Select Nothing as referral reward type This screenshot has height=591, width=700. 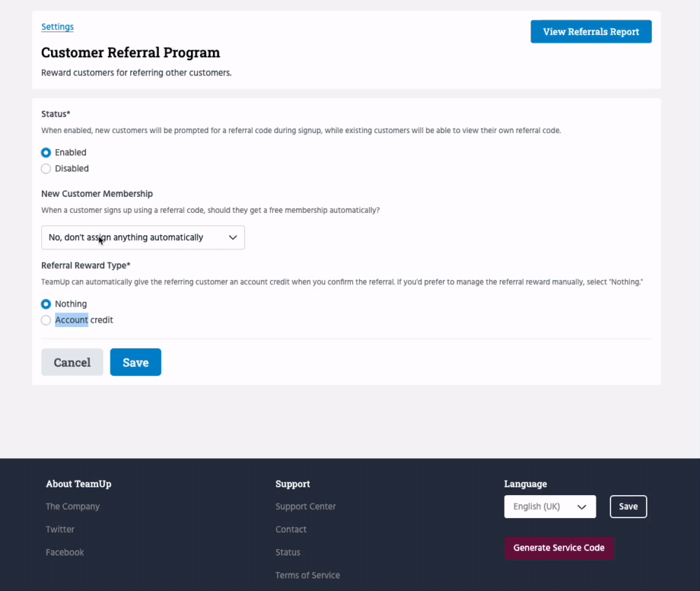click(x=46, y=304)
